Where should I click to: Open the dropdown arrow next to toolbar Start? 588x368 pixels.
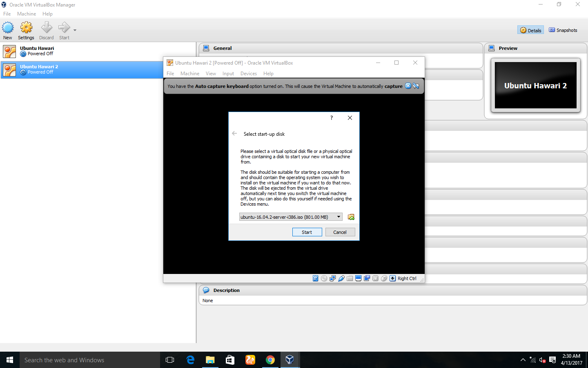tap(75, 30)
